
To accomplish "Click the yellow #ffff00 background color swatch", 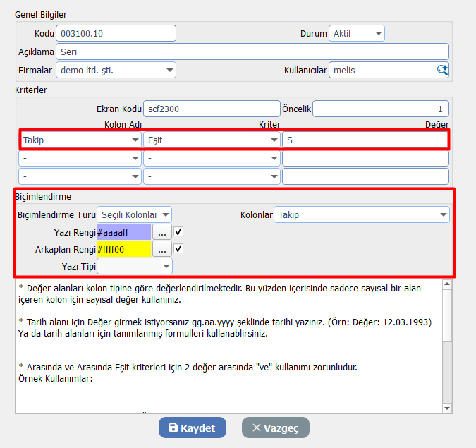I will tap(123, 249).
